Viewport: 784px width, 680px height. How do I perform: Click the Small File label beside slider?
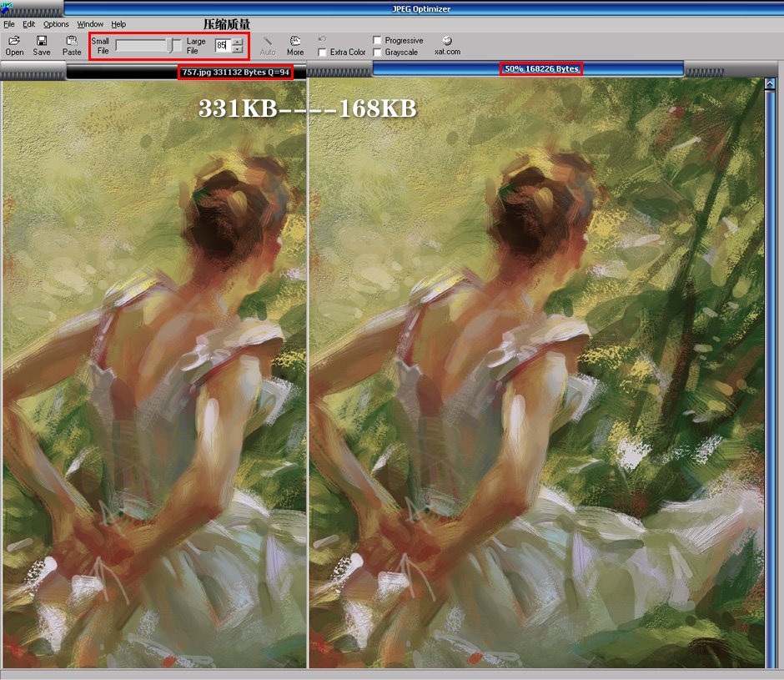tap(100, 46)
